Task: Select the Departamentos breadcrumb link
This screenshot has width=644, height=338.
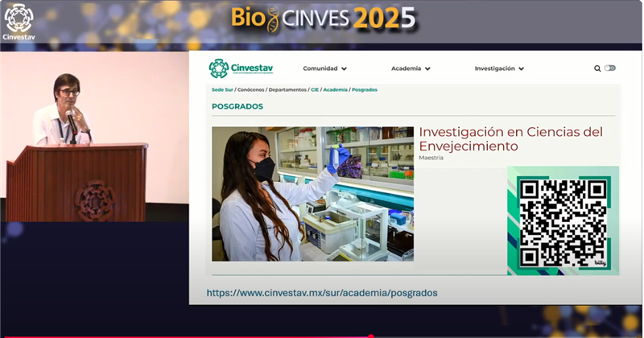Action: click(288, 89)
